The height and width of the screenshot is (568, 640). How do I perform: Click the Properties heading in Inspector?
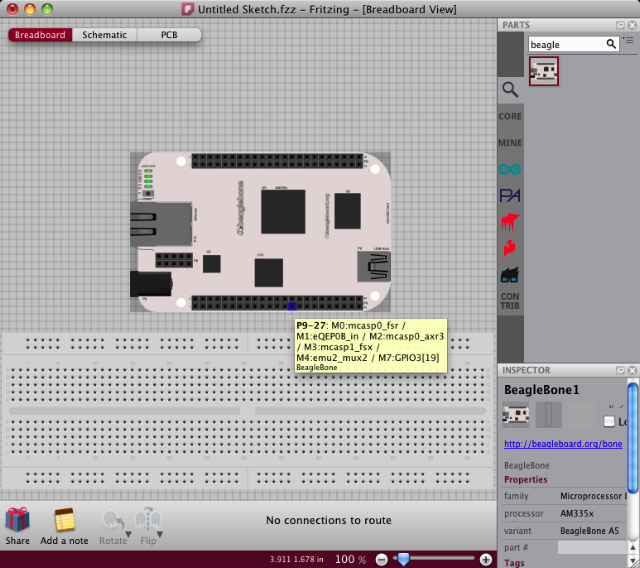coord(526,479)
